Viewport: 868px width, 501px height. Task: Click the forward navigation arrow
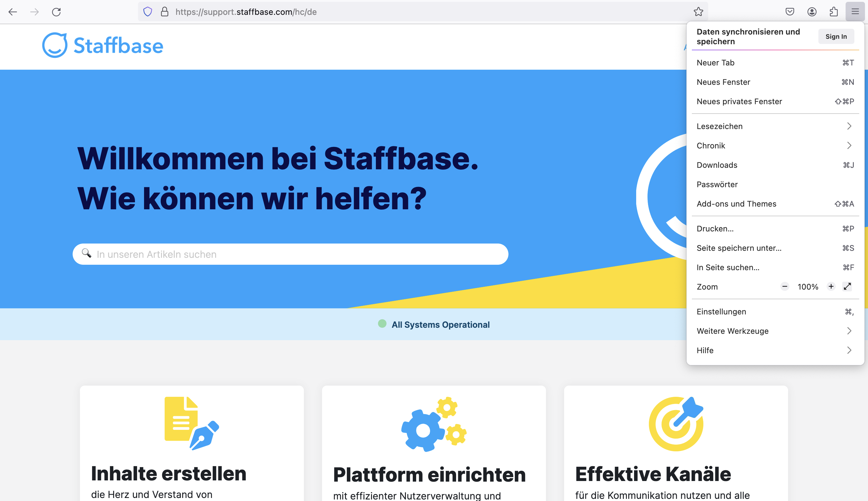[35, 12]
